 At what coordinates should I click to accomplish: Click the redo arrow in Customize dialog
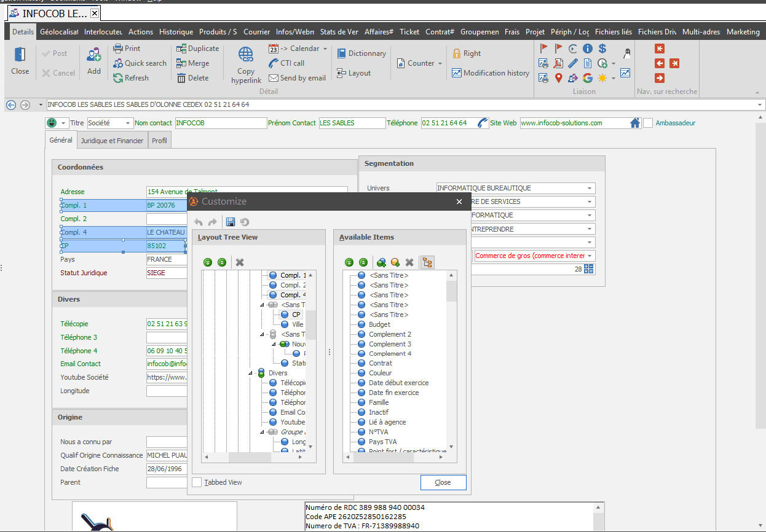point(212,222)
